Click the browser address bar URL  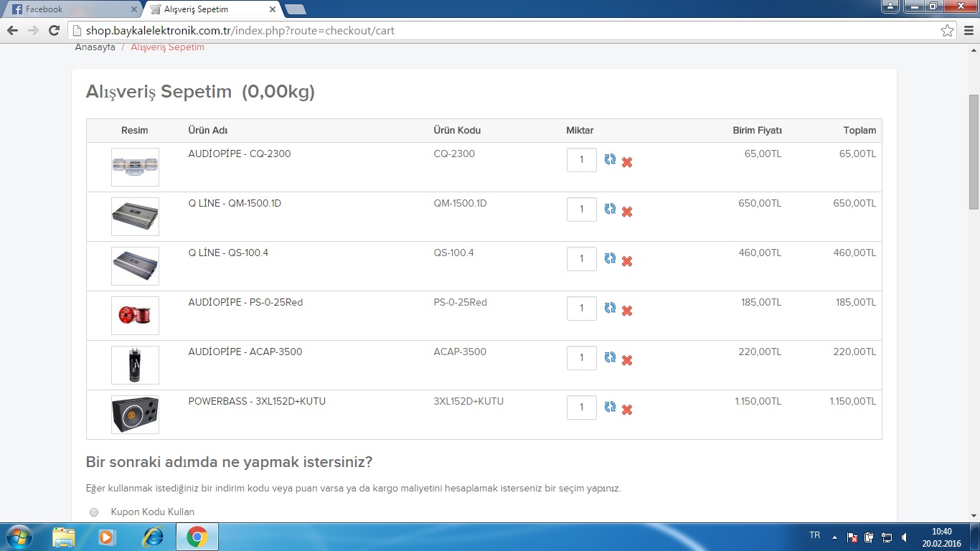pos(240,31)
